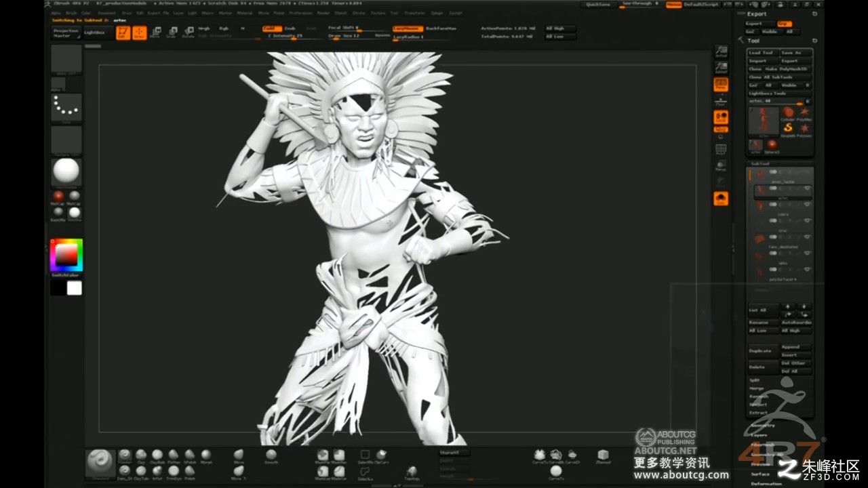868x488 pixels.
Task: Click the QuickSave button
Action: tap(597, 4)
